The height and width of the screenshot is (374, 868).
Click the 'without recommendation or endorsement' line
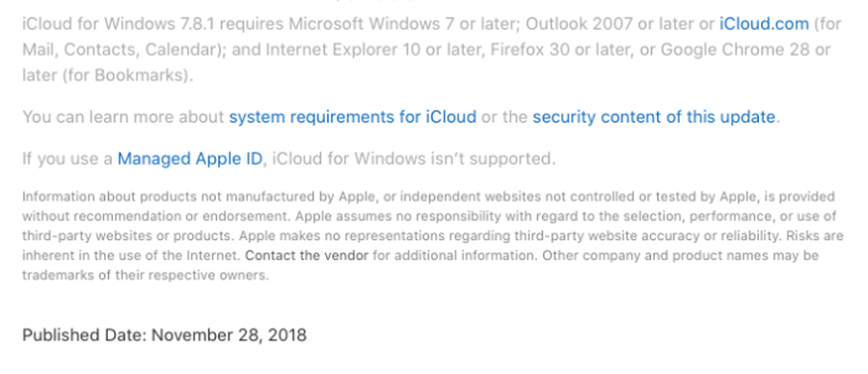pyautogui.click(x=429, y=216)
